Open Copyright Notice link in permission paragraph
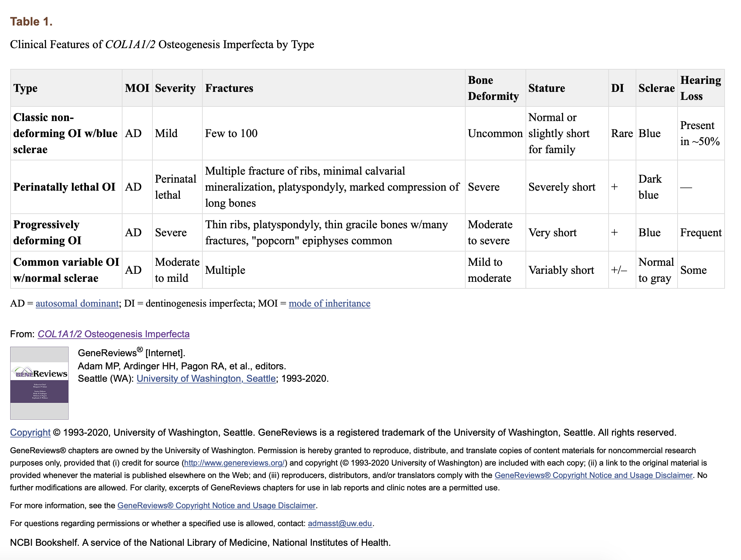This screenshot has height=560, width=741. [x=593, y=475]
